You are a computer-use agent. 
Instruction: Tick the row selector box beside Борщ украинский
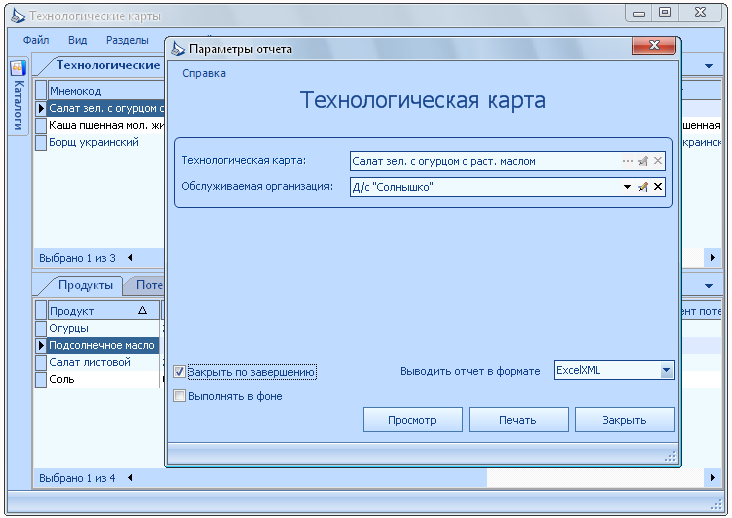41,142
